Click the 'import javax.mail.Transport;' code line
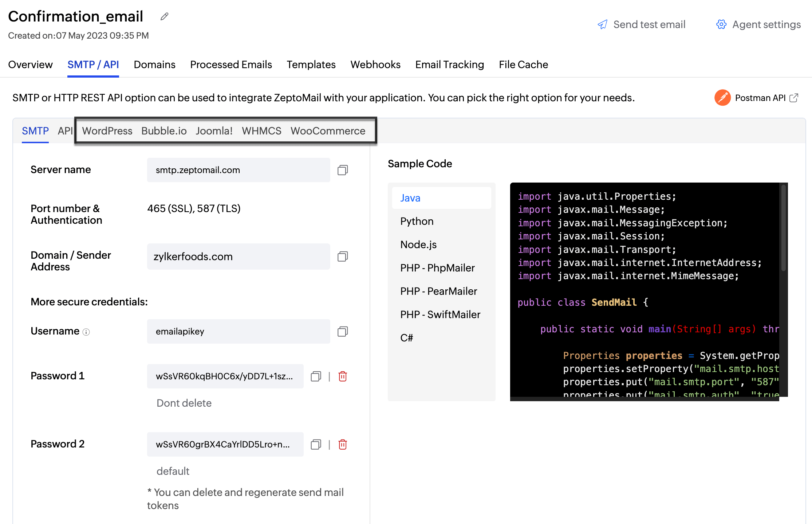This screenshot has width=812, height=524. pos(597,250)
